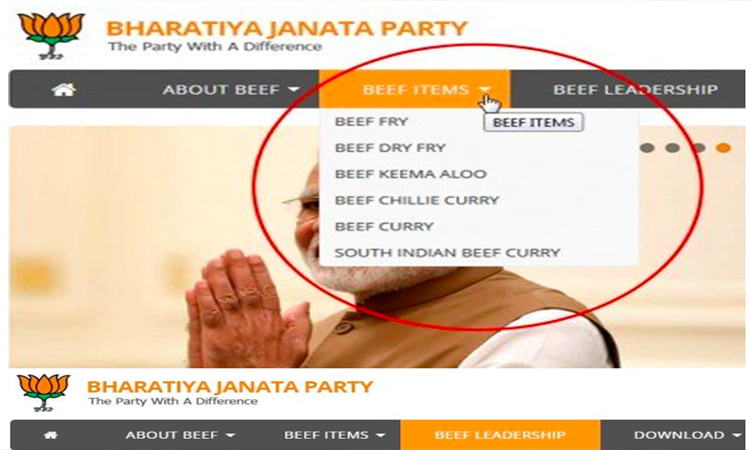
Task: Click the home icon in bottom navbar
Action: [51, 435]
